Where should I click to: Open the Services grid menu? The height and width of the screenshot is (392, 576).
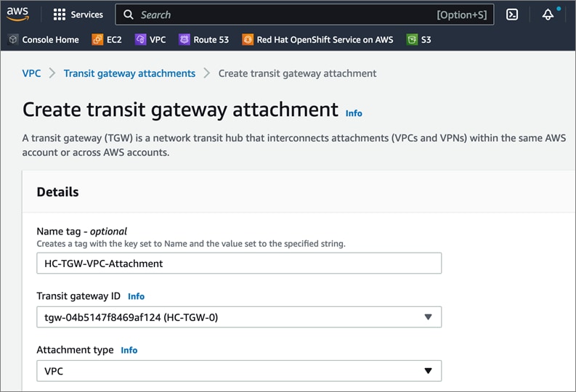click(78, 15)
